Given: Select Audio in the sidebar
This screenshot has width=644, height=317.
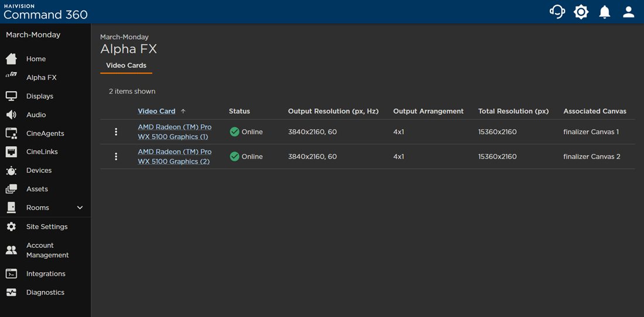Looking at the screenshot, I should (36, 115).
